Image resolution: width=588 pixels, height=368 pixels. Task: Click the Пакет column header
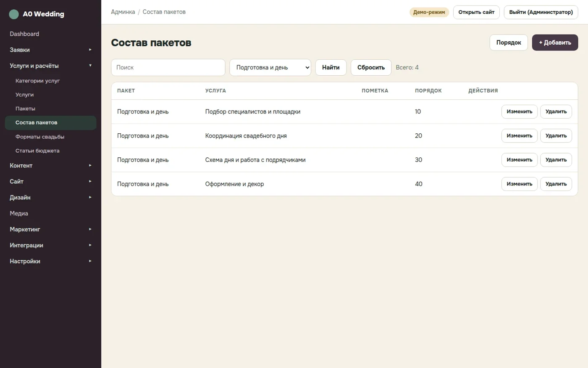coord(126,91)
